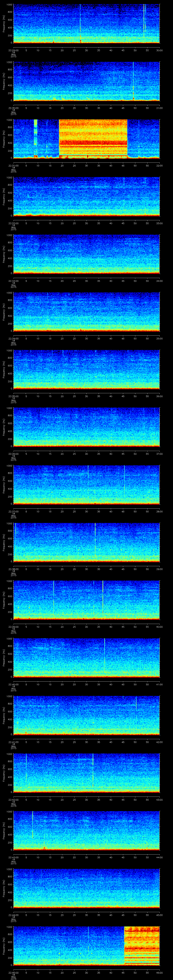
Task: Open the 22:36:00 spectrogram panel
Action: [x=87, y=427]
